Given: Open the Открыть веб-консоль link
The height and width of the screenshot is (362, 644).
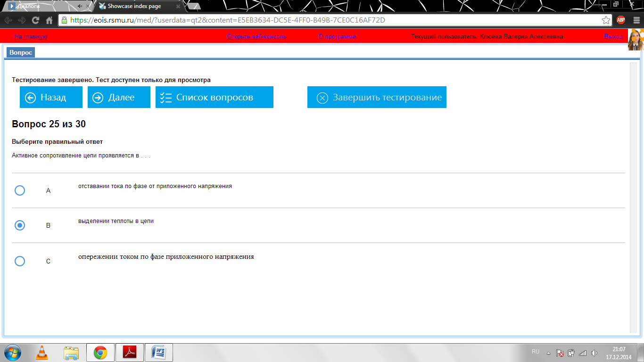Looking at the screenshot, I should 256,36.
